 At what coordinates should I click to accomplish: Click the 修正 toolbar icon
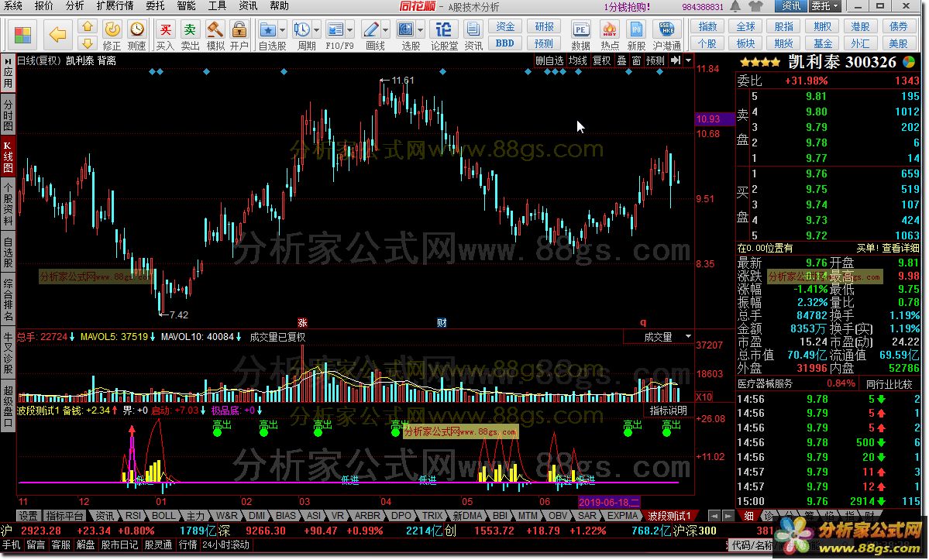tap(112, 29)
